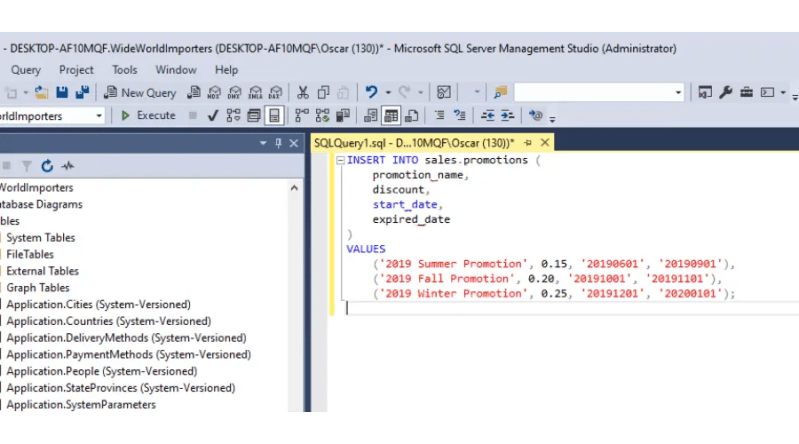Open Object Explorer window position dropdown
Screen dimensions: 799x444
[x=263, y=143]
